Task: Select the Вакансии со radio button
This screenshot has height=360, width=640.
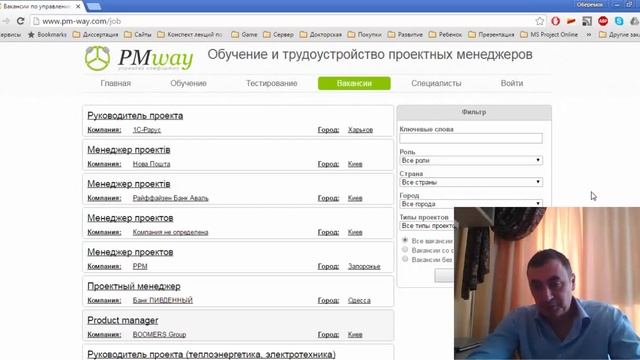Action: (x=405, y=249)
